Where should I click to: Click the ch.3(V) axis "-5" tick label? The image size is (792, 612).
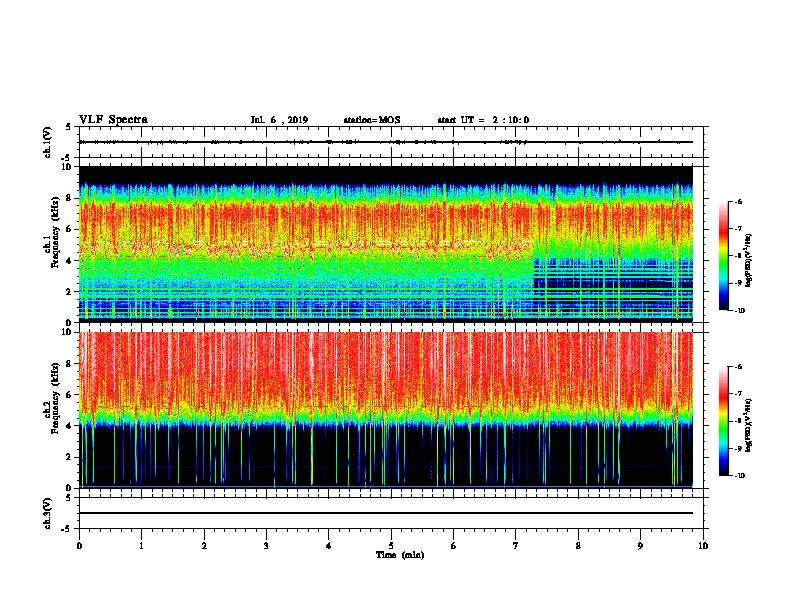click(x=67, y=529)
